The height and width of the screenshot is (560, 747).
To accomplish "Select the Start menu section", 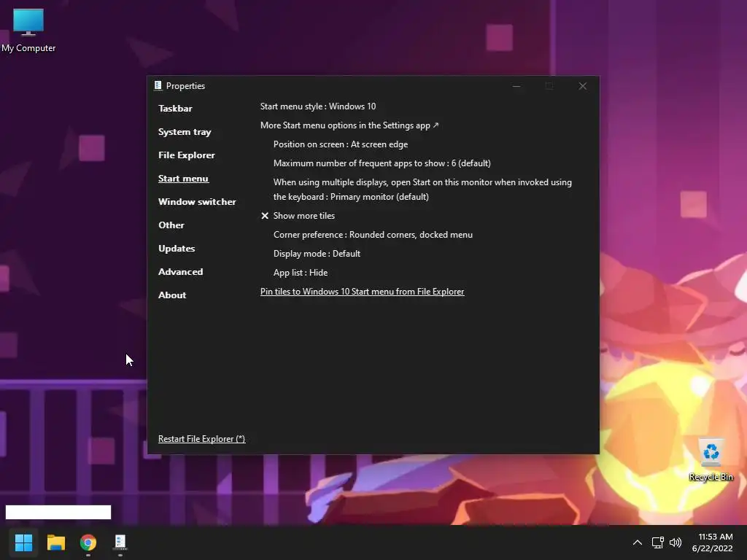I will 183,179.
